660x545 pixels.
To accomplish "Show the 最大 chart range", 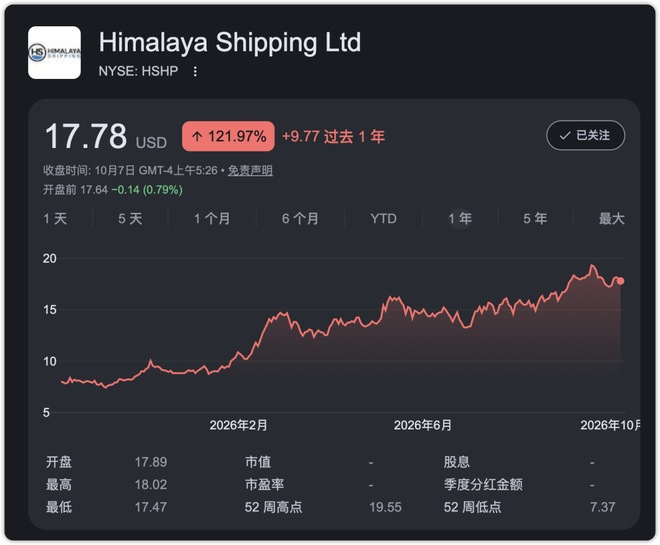I will pos(612,218).
